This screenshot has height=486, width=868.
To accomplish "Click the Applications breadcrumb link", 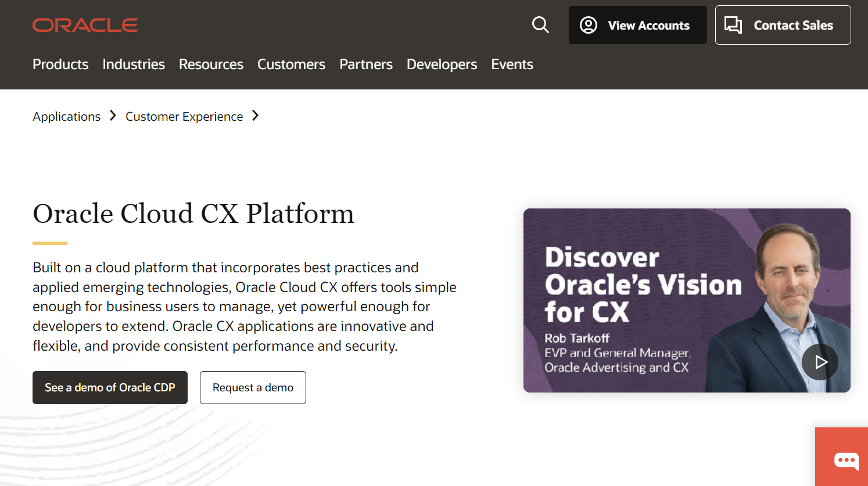I will pyautogui.click(x=66, y=117).
